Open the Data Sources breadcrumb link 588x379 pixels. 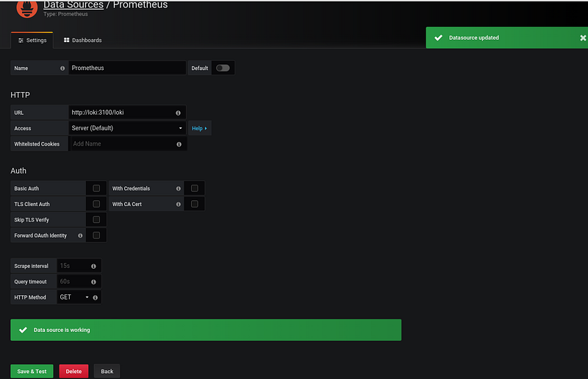[73, 5]
